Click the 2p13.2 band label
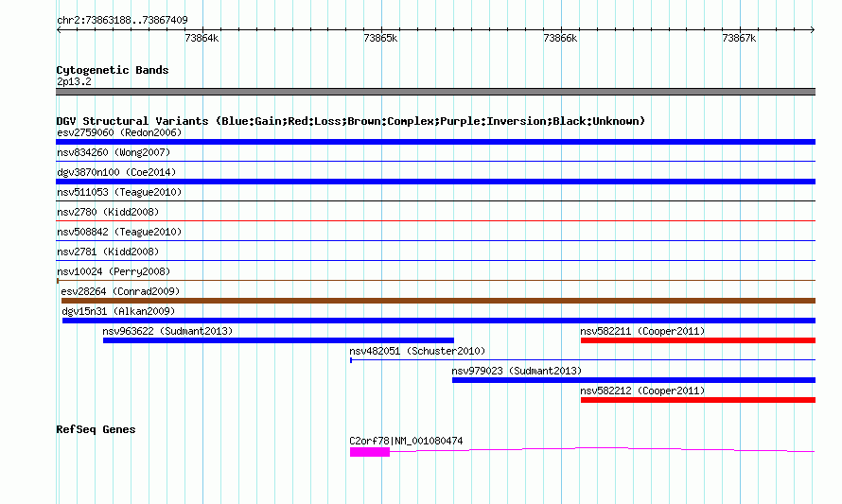Image resolution: width=842 pixels, height=504 pixels. pyautogui.click(x=74, y=81)
